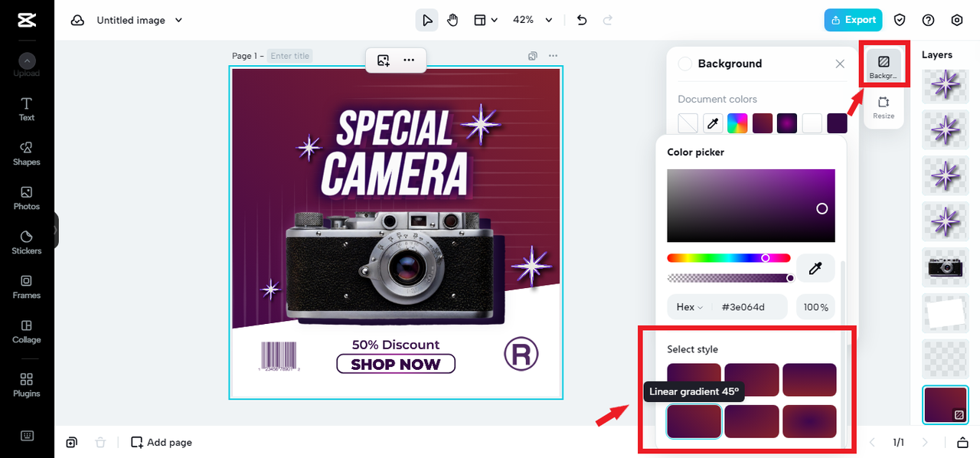This screenshot has width=980, height=458.
Task: Select the white document color swatch
Action: click(812, 123)
